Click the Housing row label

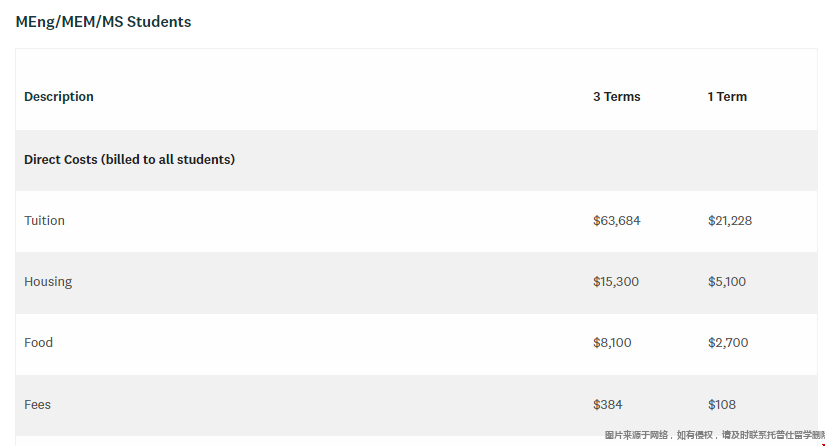[48, 282]
